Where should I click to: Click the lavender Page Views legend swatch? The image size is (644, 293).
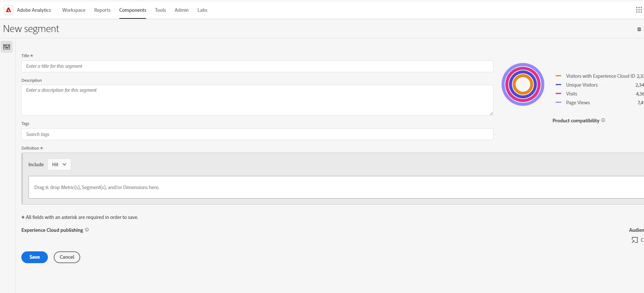(x=558, y=102)
